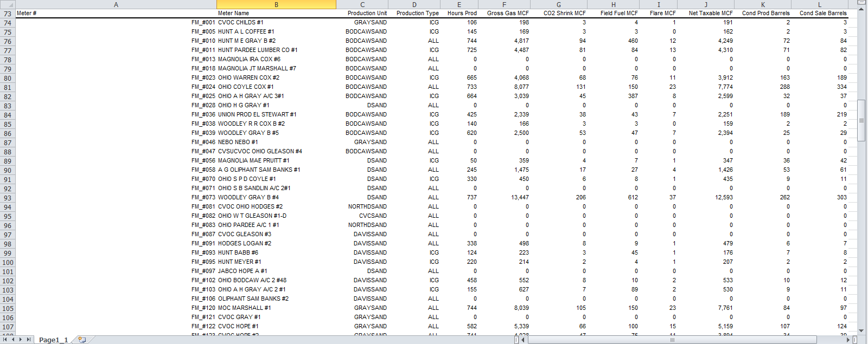
Task: Click the next sheet navigation arrow
Action: tap(21, 340)
